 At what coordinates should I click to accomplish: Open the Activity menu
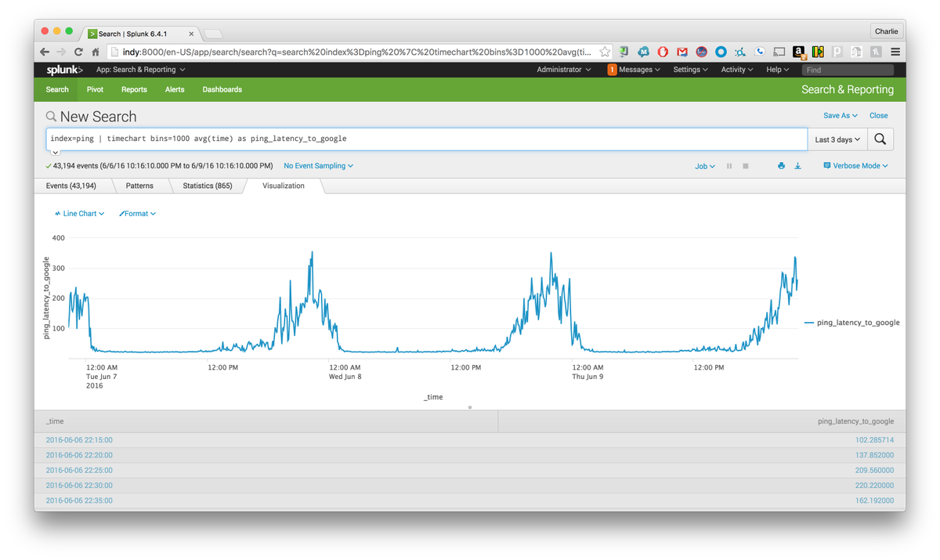(737, 70)
